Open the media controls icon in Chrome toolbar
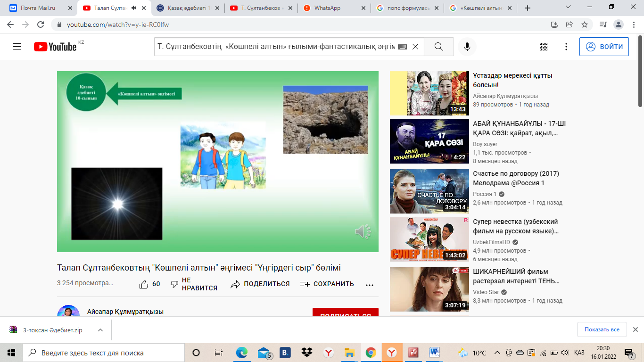This screenshot has height=362, width=644. click(x=603, y=25)
